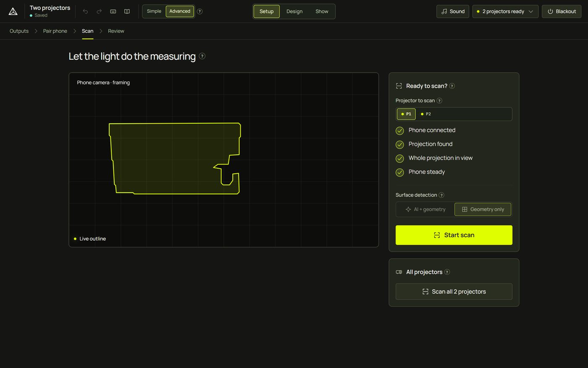Click the Phone connected checkmark
Viewport: 588px width, 368px height.
[400, 130]
